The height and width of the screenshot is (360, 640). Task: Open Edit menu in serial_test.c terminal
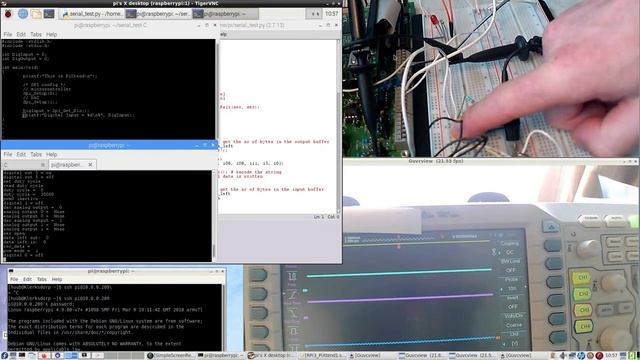click(x=21, y=34)
